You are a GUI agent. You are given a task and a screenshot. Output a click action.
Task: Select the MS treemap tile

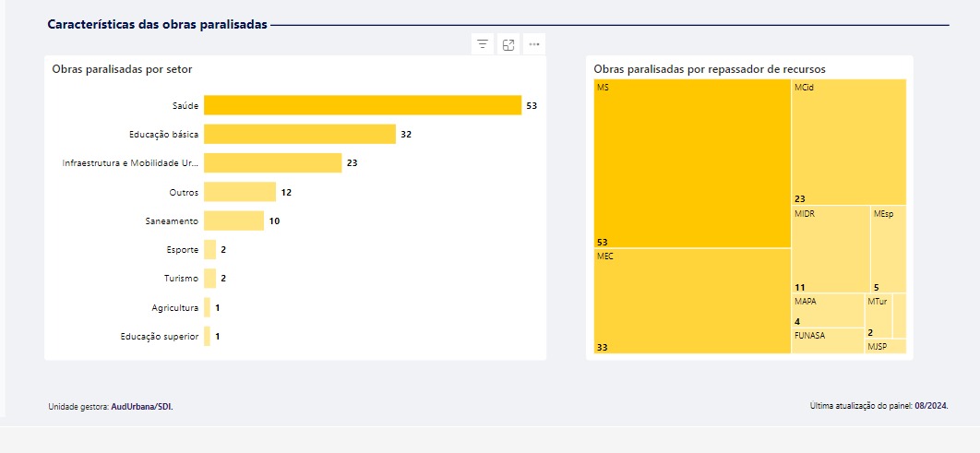pyautogui.click(x=692, y=163)
